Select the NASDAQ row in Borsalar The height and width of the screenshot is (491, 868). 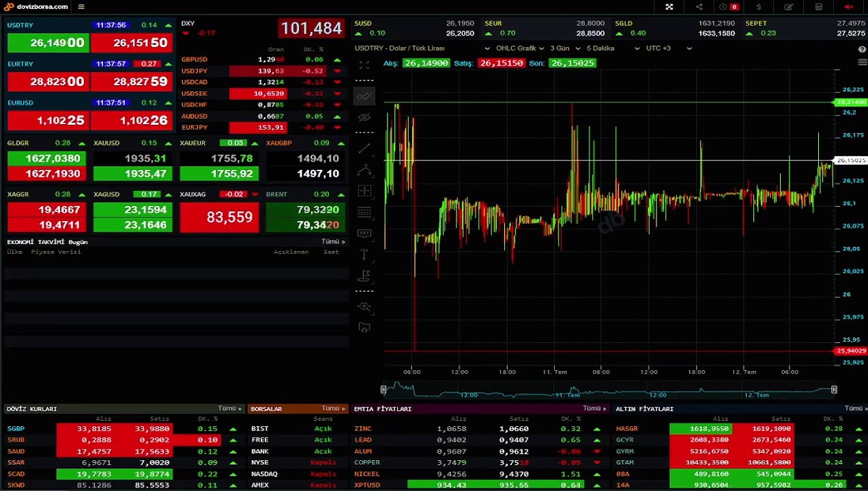pos(298,474)
